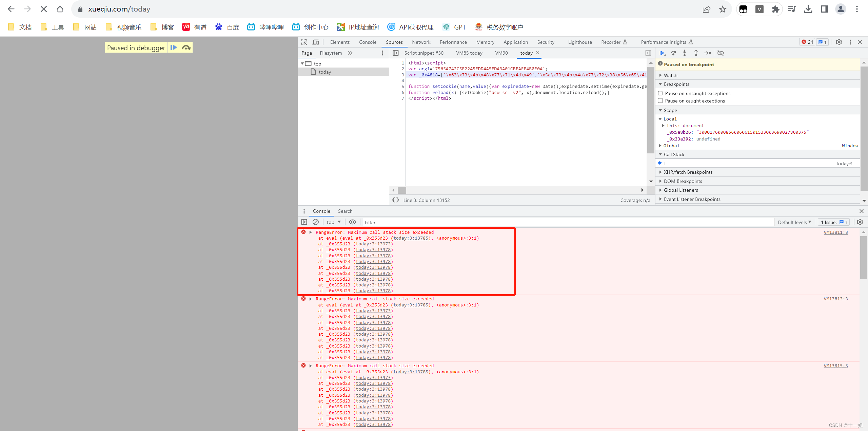Image resolution: width=868 pixels, height=431 pixels.
Task: Open the Default levels dropdown
Action: coord(794,222)
